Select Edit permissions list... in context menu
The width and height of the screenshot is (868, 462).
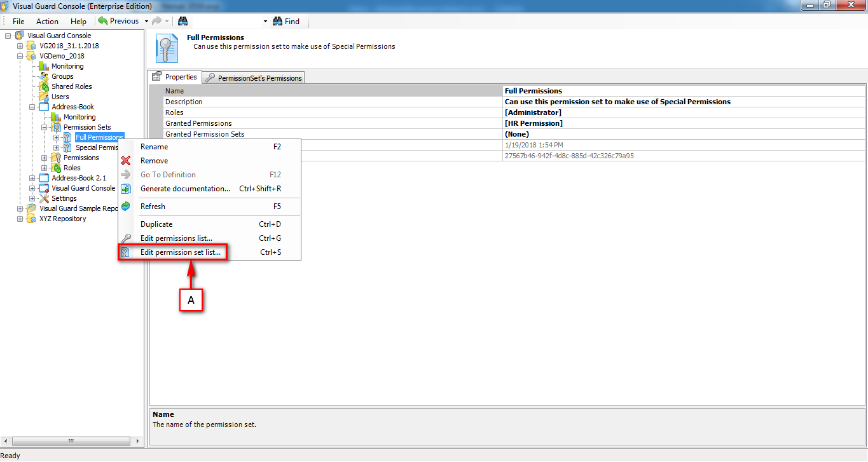click(210, 238)
